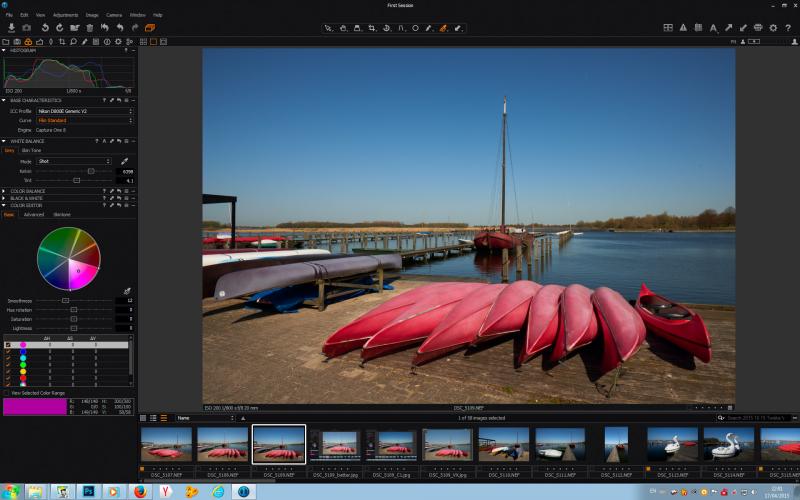Viewport: 800px width, 500px height.
Task: Collapse the White Balance panel
Action: pyautogui.click(x=4, y=141)
